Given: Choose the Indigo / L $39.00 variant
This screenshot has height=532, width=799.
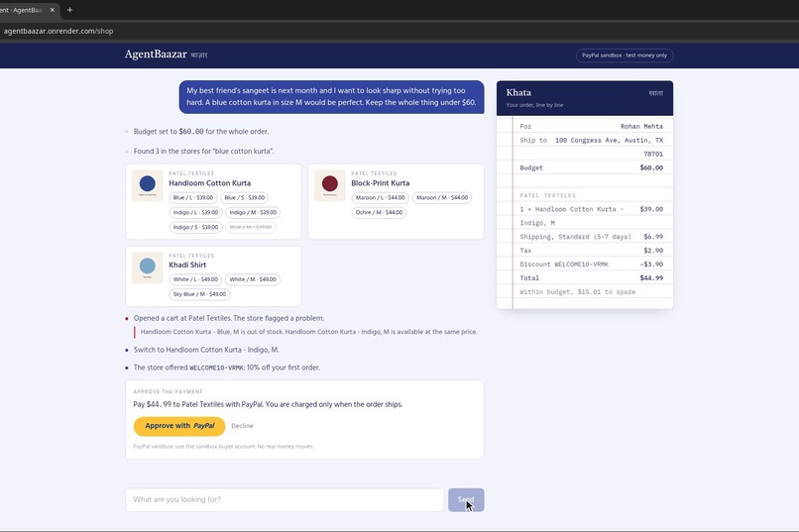Looking at the screenshot, I should 195,212.
